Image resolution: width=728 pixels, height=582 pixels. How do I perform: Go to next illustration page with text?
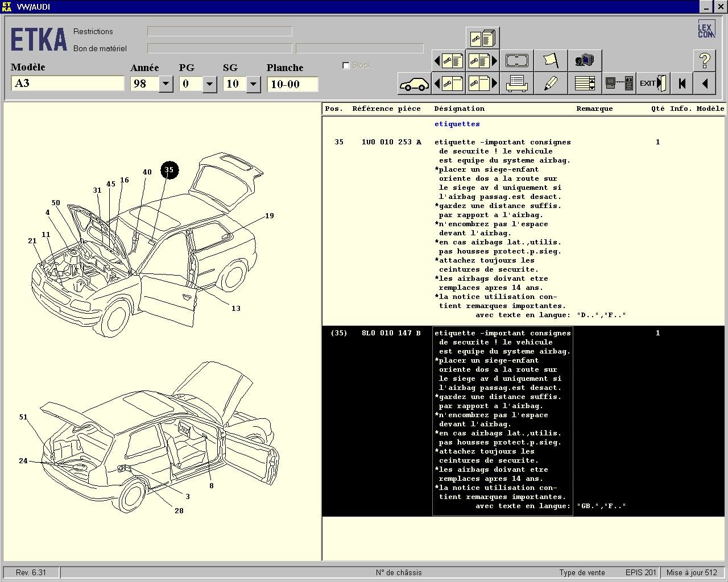[x=482, y=60]
